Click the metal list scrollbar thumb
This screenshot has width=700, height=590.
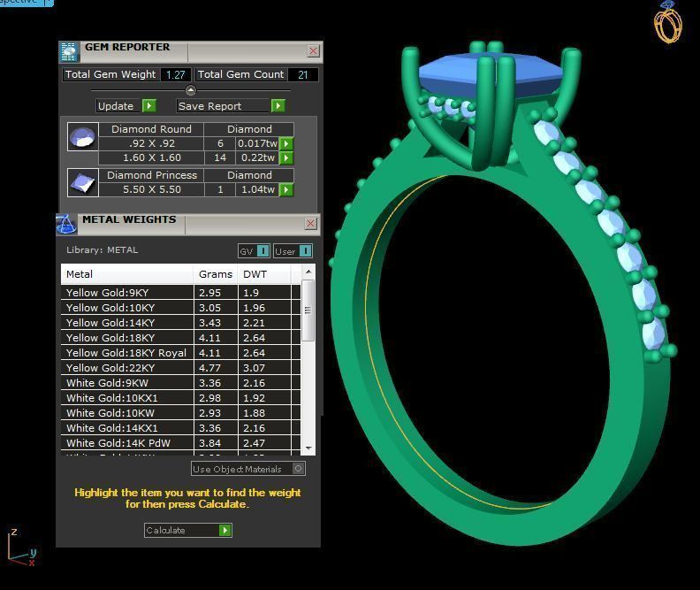pyautogui.click(x=308, y=310)
